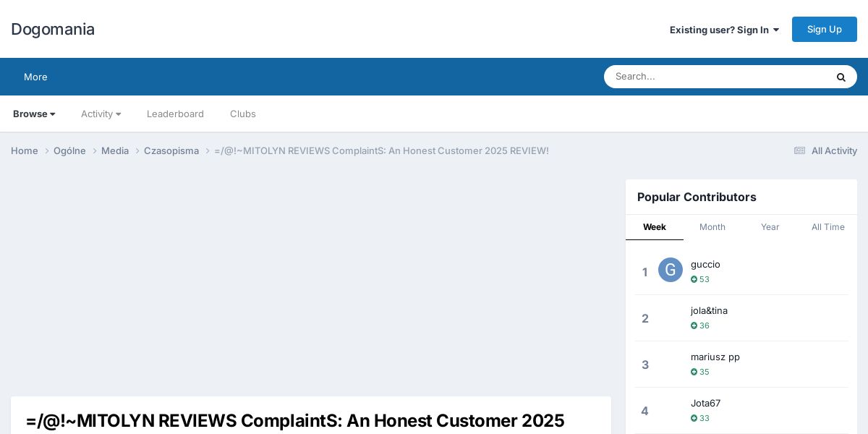Switch to All Time contributors tab
This screenshot has height=434, width=868.
(828, 227)
